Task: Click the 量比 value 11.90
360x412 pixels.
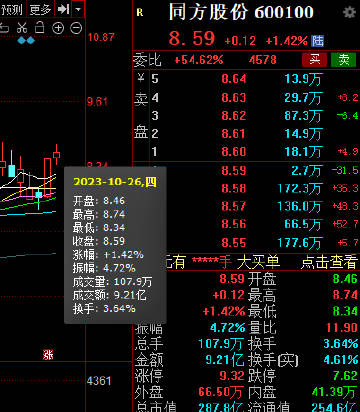Action: [x=342, y=327]
